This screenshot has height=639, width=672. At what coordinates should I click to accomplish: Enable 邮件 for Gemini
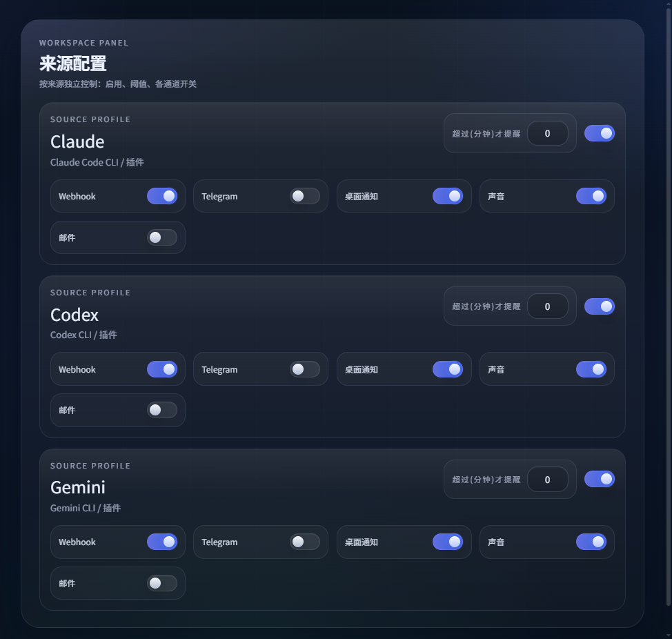pos(162,583)
